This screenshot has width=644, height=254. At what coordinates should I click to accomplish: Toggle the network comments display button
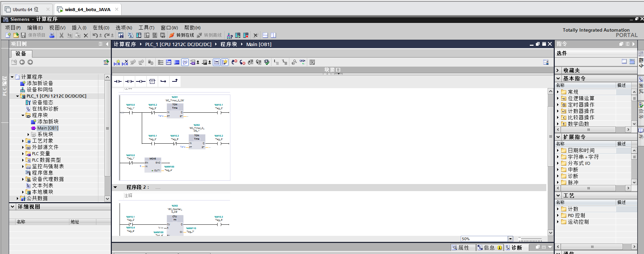[185, 62]
